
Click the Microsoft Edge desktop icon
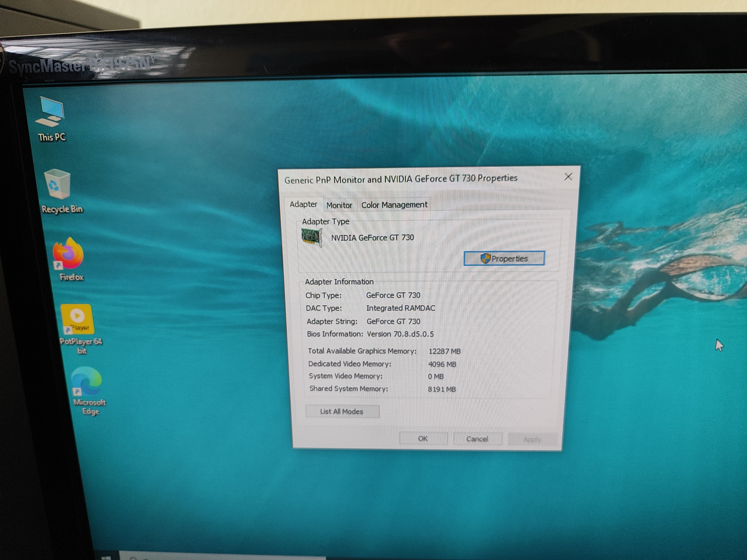(x=87, y=382)
